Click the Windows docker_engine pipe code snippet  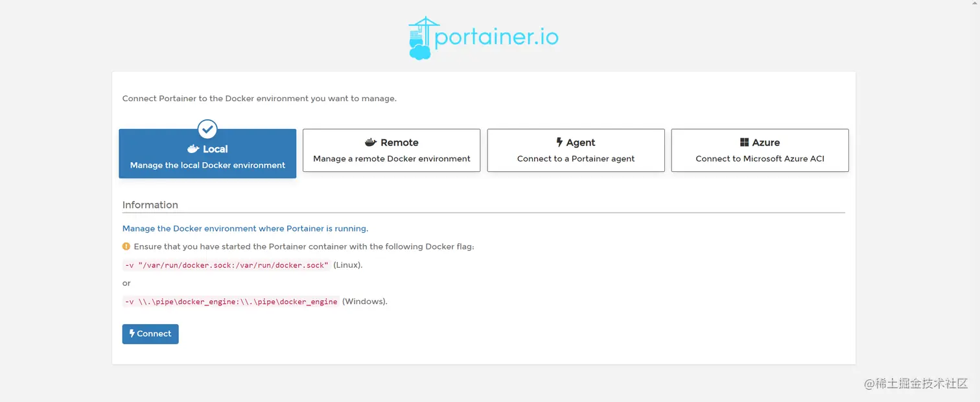click(x=231, y=301)
